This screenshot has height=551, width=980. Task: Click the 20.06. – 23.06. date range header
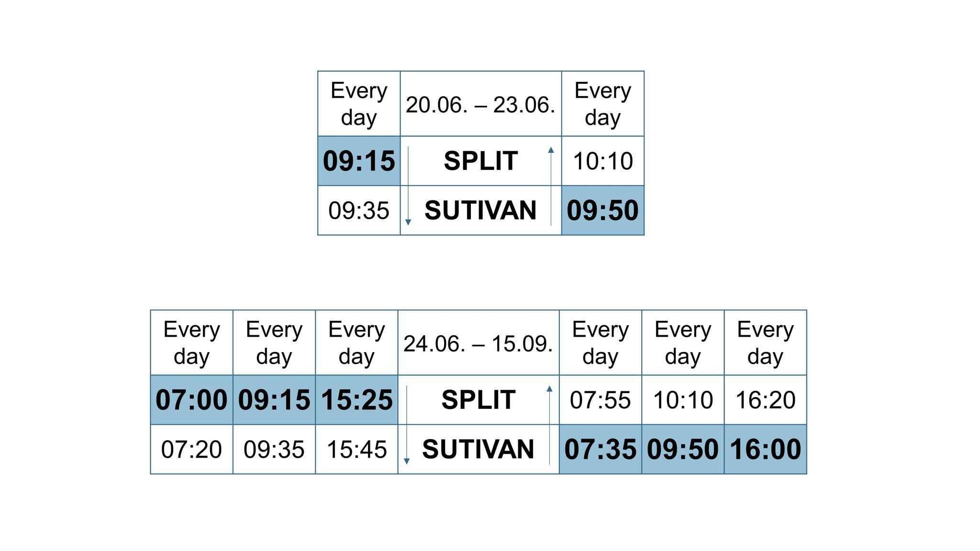point(480,104)
